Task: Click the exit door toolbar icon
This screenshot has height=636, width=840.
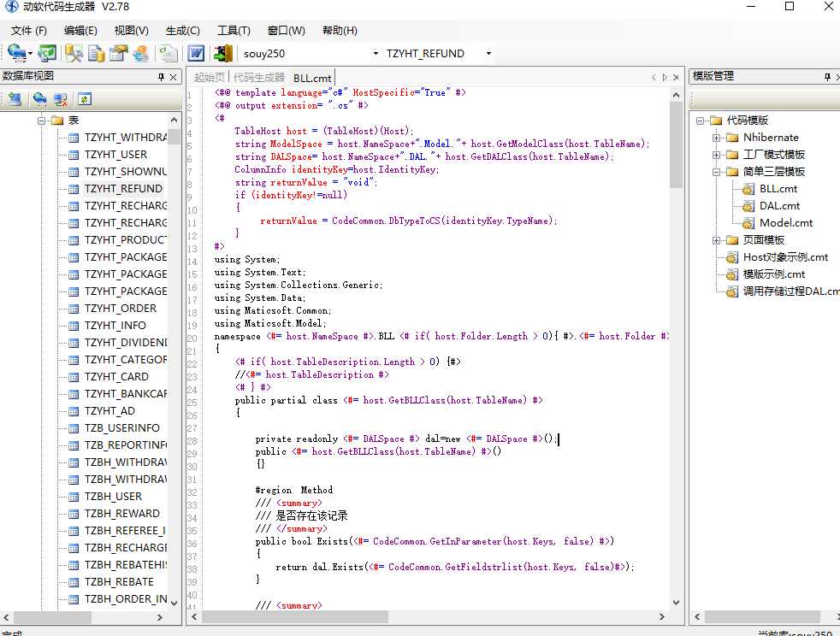Action: pyautogui.click(x=223, y=53)
